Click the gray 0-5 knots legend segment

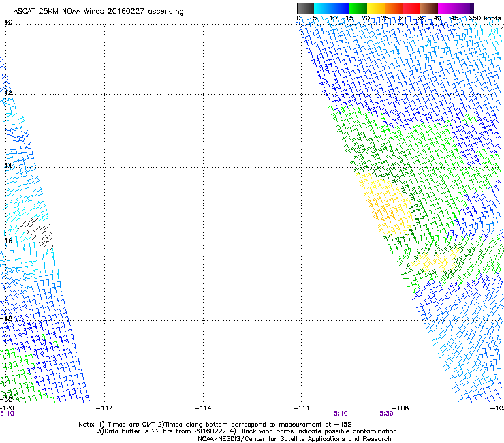tap(305, 8)
